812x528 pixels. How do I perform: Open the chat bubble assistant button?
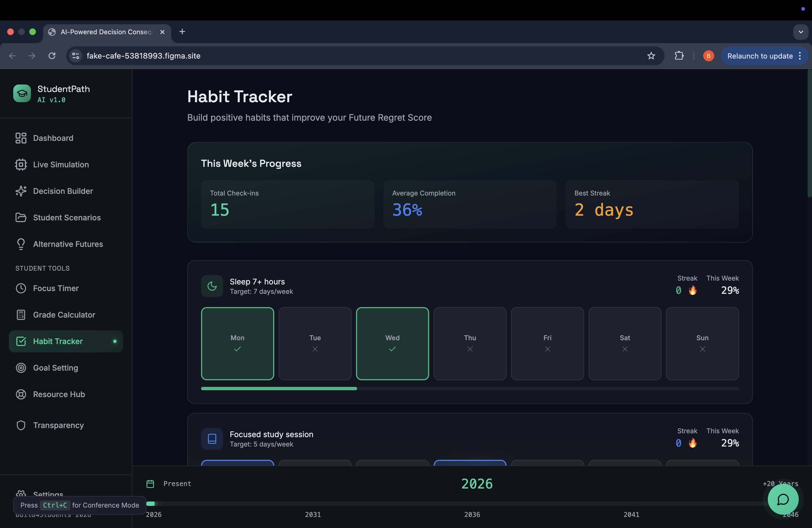point(783,499)
